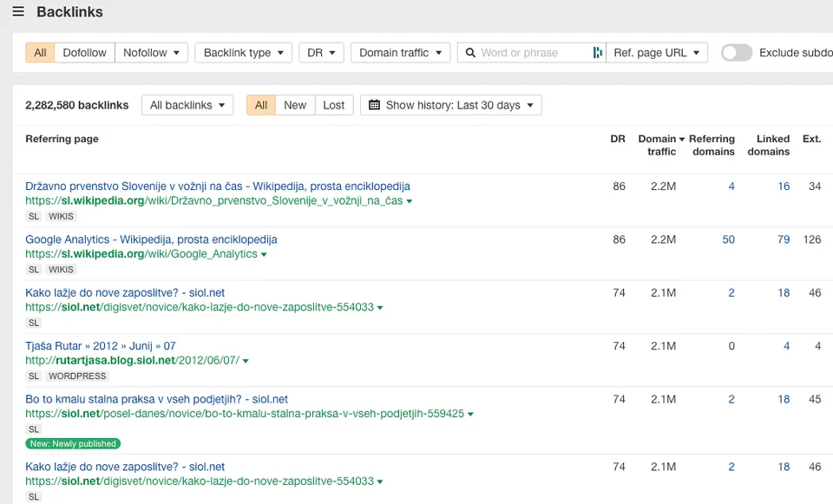Click the search magnifier icon

pyautogui.click(x=470, y=53)
